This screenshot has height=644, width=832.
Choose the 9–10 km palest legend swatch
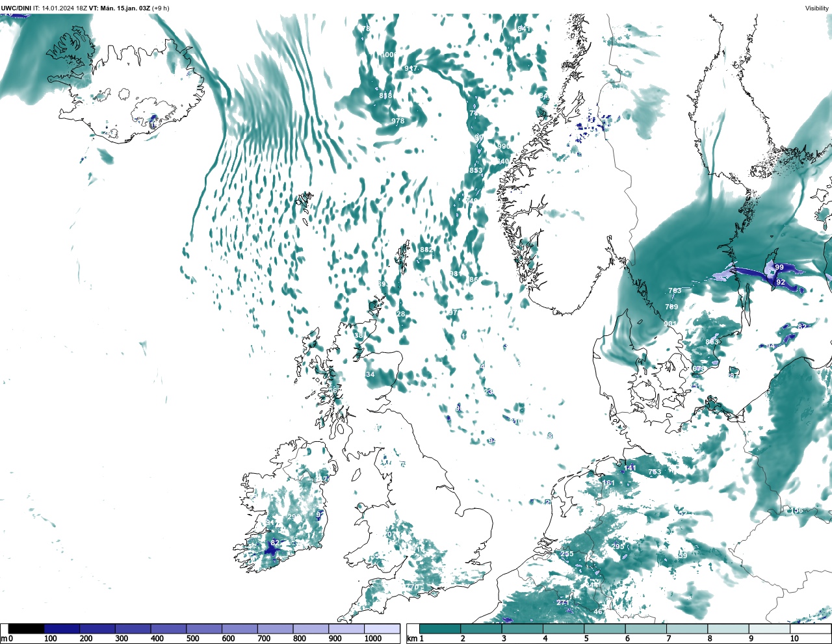tap(770, 629)
